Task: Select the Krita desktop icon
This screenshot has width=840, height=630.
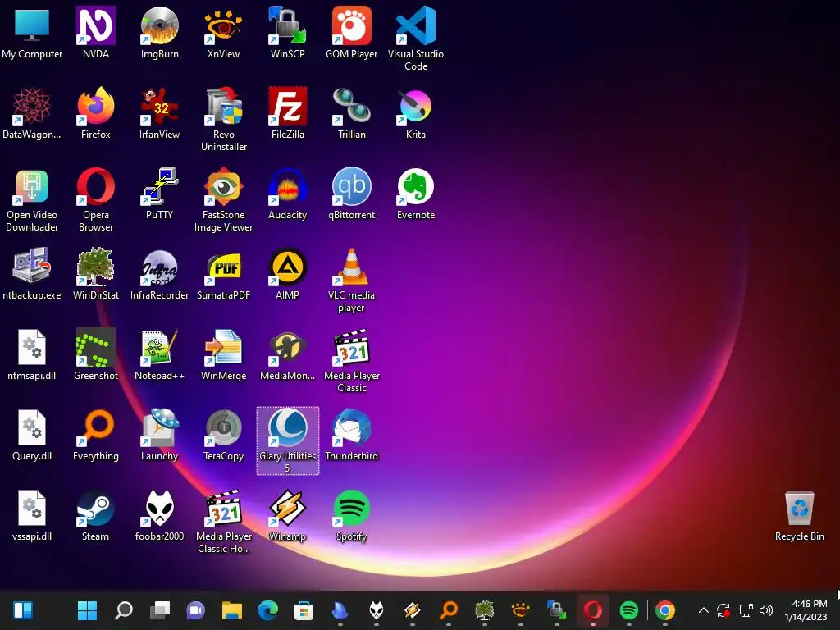Action: coord(416,112)
